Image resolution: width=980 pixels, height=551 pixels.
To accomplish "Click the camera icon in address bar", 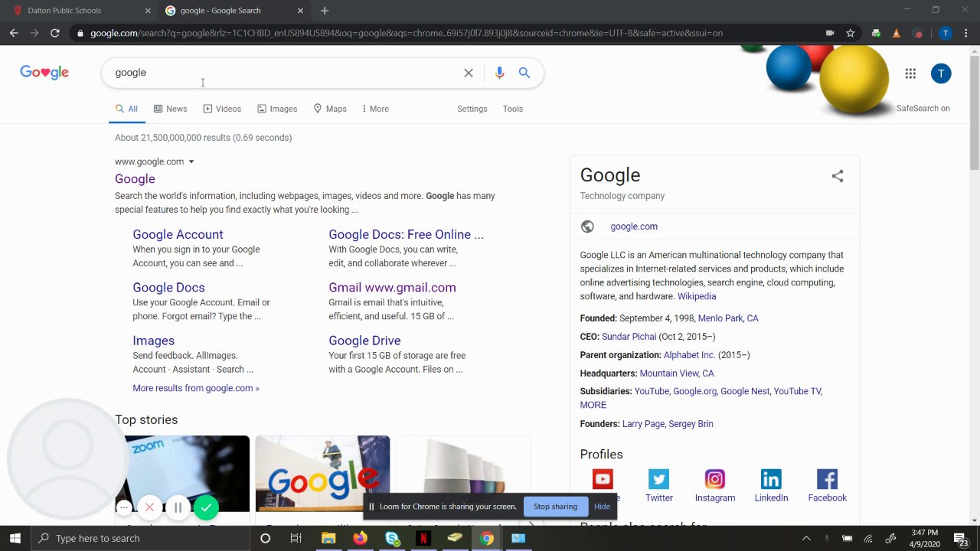I will pos(830,33).
